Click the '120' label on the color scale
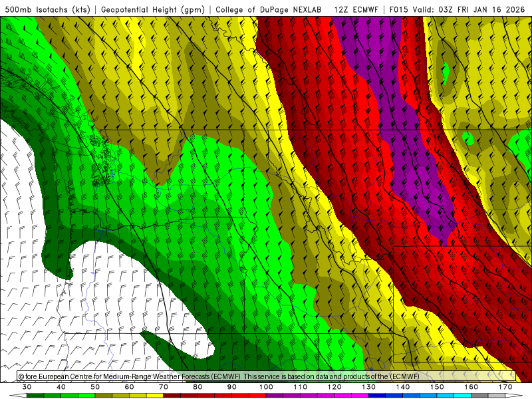 coord(334,387)
